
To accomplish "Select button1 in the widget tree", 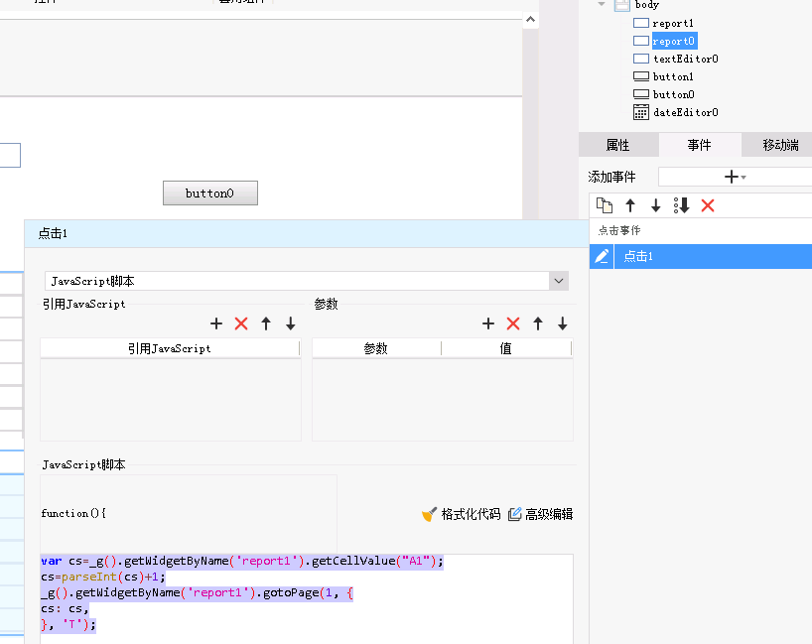I will 673,76.
